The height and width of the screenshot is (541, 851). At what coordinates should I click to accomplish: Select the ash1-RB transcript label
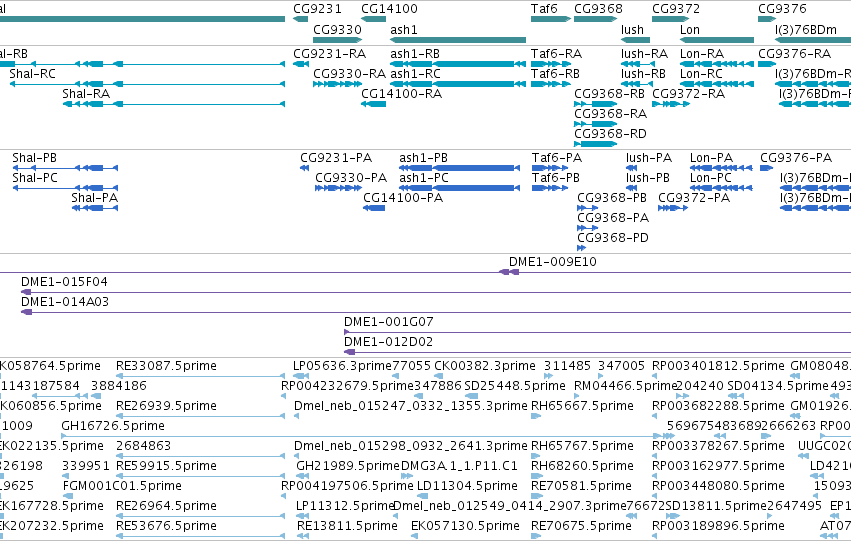(x=415, y=54)
